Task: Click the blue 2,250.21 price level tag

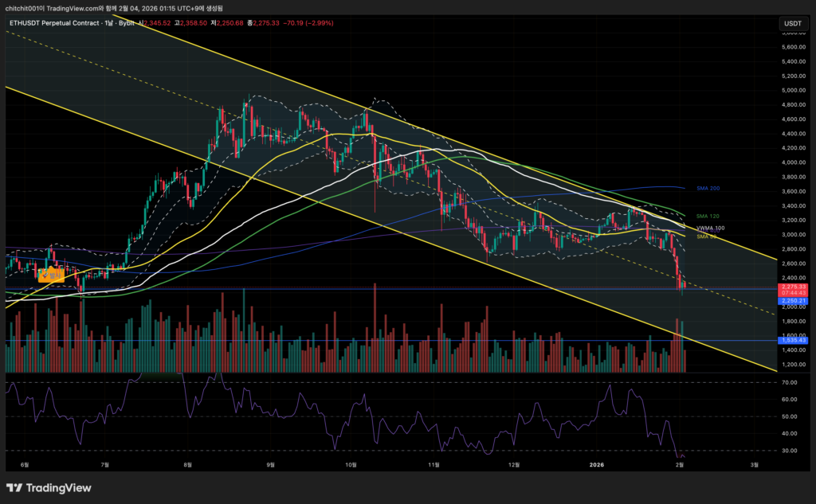Action: [x=793, y=301]
